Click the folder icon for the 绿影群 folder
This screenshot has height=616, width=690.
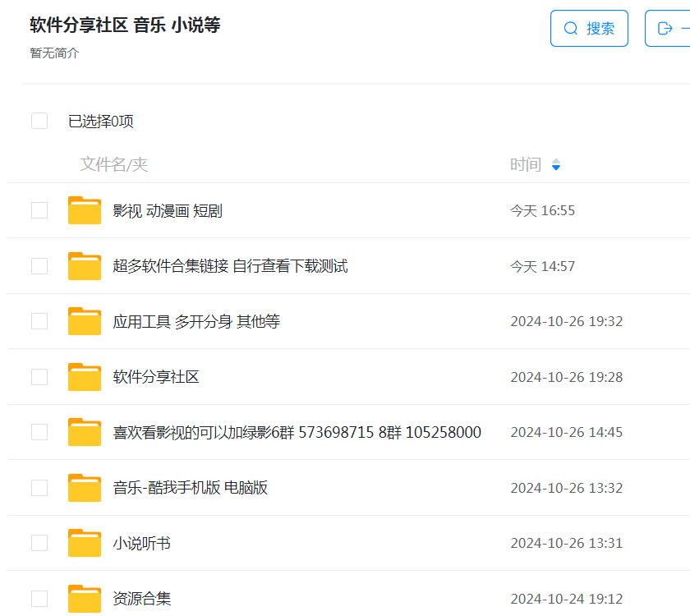pos(85,432)
